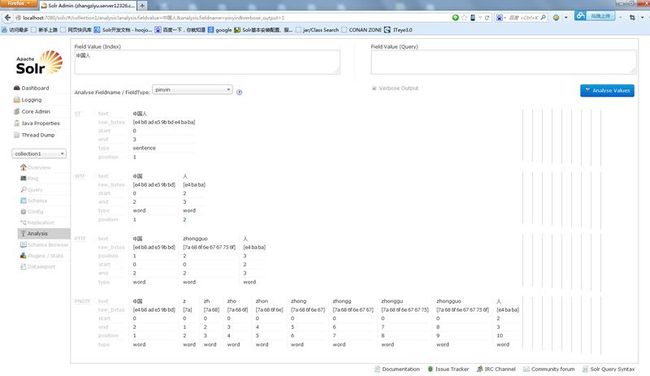This screenshot has height=376, width=650.
Task: Open the Issue Tracker footer link
Action: click(448, 369)
